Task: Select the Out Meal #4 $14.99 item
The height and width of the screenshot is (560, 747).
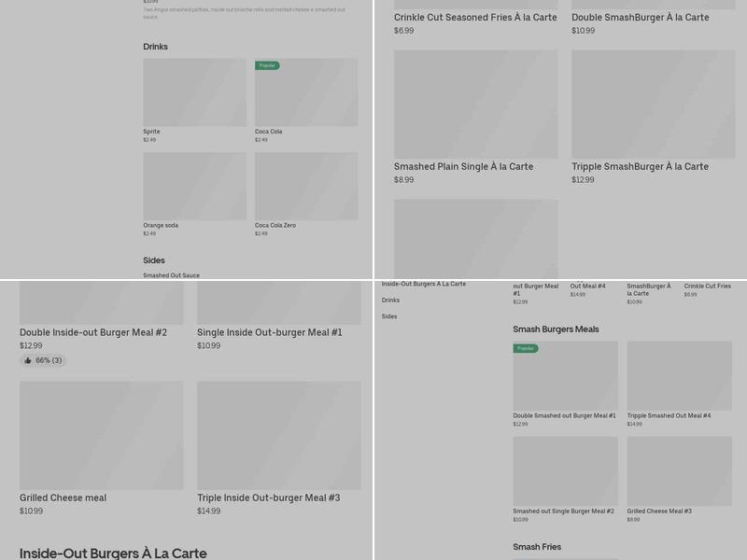Action: coord(588,289)
